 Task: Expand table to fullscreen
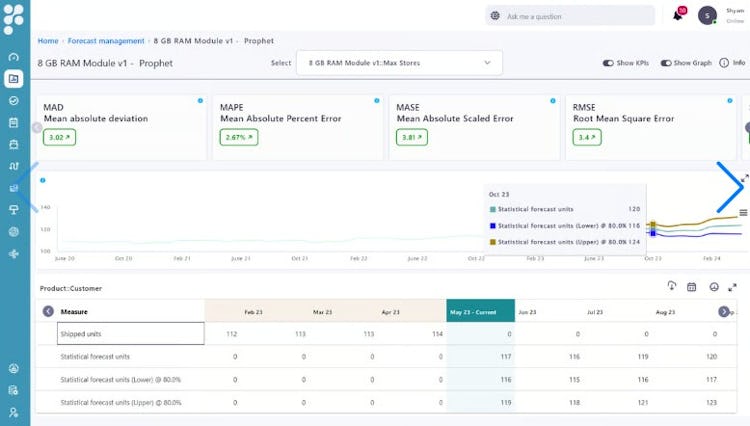pyautogui.click(x=732, y=287)
